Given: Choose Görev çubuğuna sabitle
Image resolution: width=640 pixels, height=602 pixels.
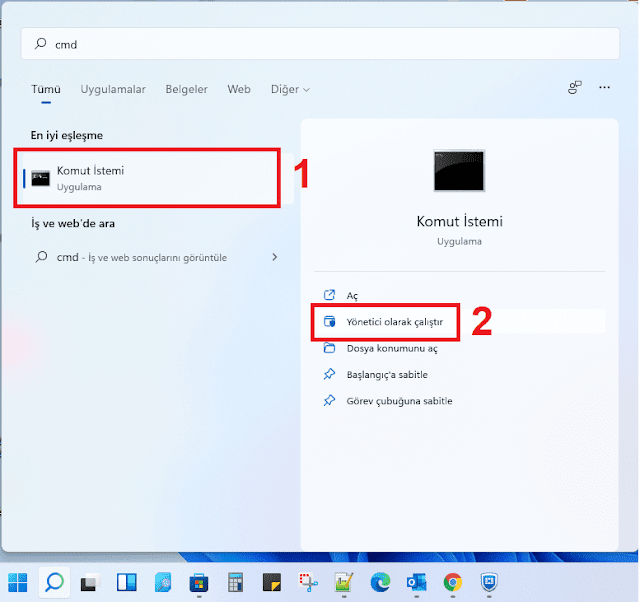Looking at the screenshot, I should click(459, 401).
